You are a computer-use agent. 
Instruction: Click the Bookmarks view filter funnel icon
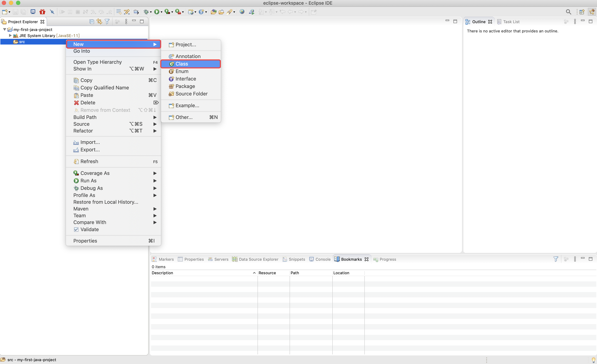(556, 259)
